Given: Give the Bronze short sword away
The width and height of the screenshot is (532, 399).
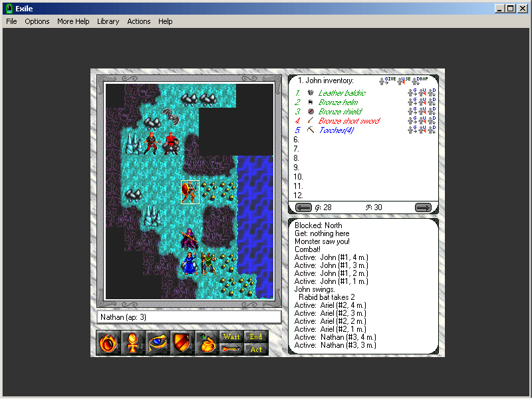Looking at the screenshot, I should tap(412, 120).
